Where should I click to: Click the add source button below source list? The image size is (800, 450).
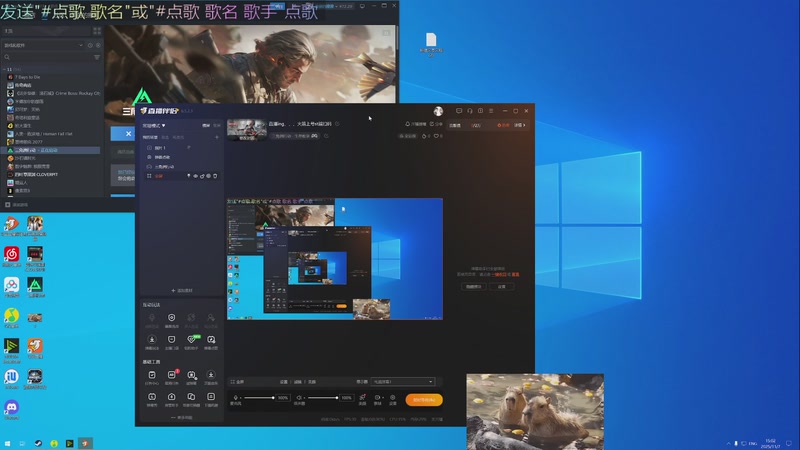pyautogui.click(x=182, y=290)
